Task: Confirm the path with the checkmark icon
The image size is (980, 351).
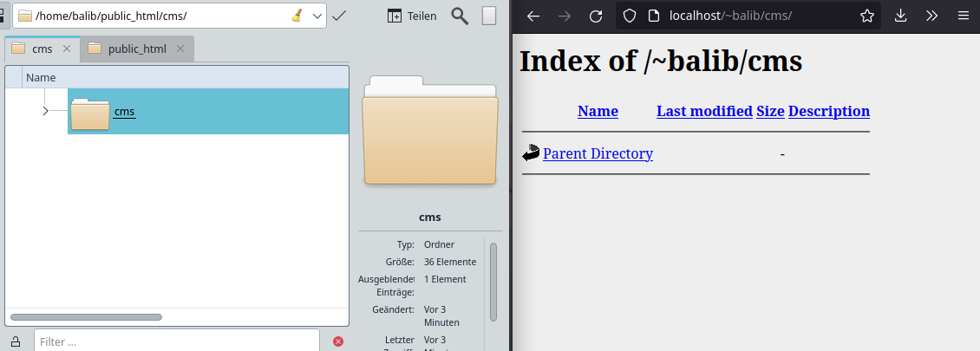Action: pyautogui.click(x=339, y=16)
